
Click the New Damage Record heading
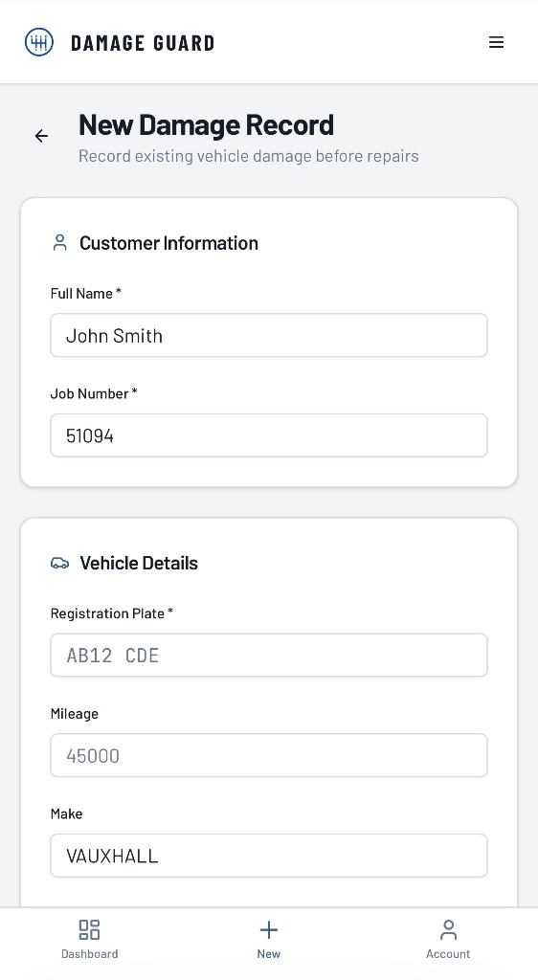point(206,125)
